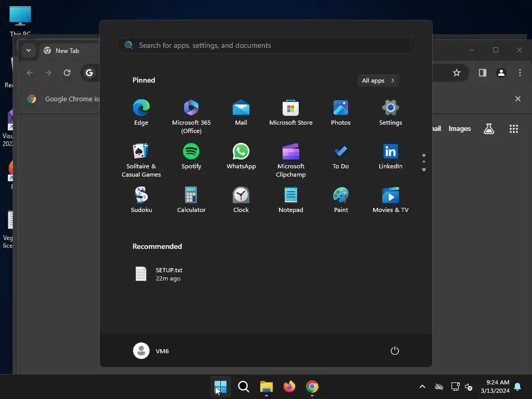Open the Clock app

click(x=241, y=200)
